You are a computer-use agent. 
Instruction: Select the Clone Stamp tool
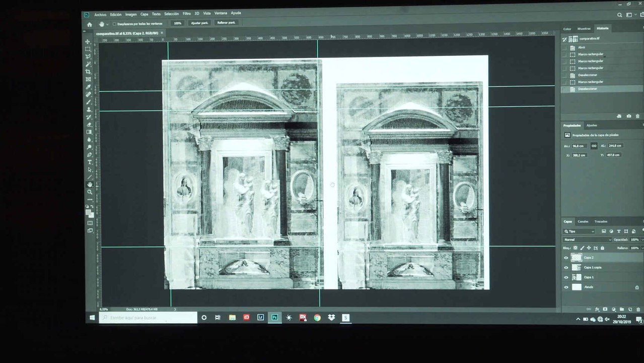point(89,109)
